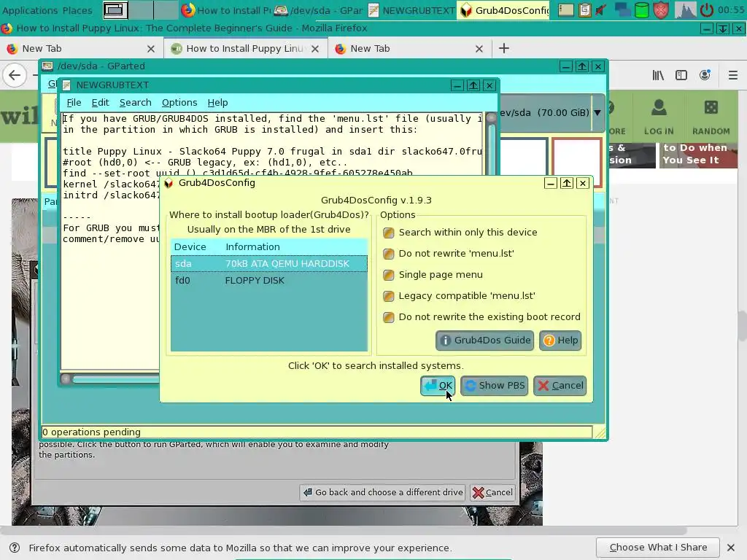
Task: Open the red firewall shield tray icon
Action: click(x=661, y=10)
